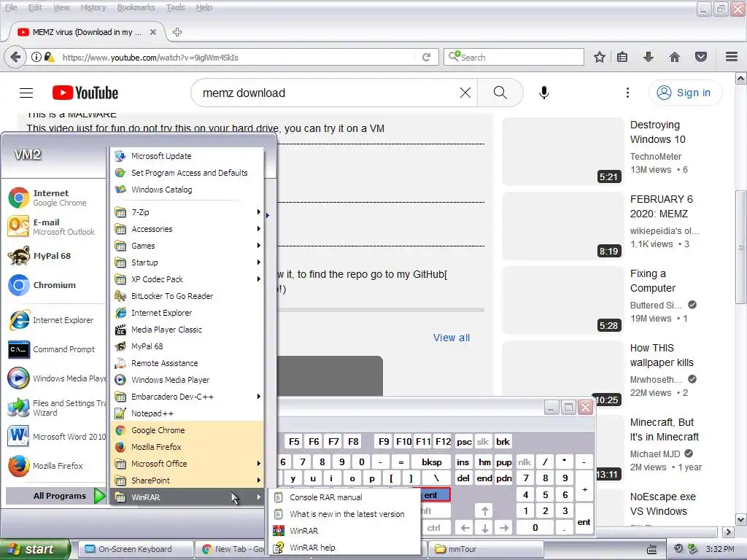Image resolution: width=747 pixels, height=560 pixels.
Task: Open Microsoft Update in All Programs
Action: [x=187, y=156]
